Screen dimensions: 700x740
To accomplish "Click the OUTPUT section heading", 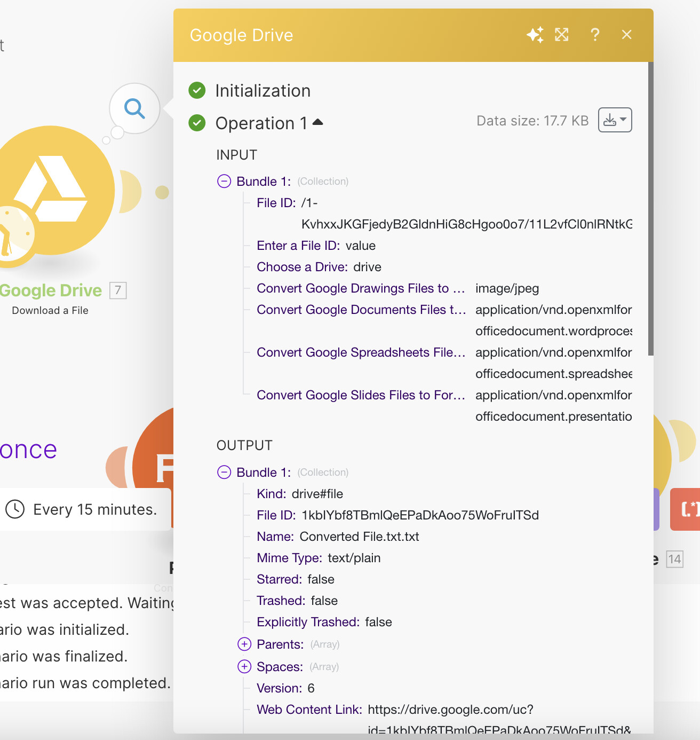I will point(244,445).
